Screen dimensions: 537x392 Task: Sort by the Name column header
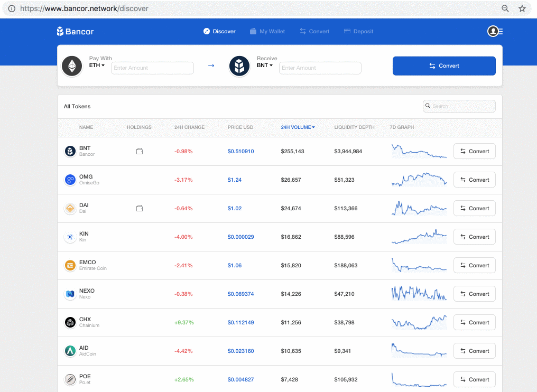coord(86,127)
